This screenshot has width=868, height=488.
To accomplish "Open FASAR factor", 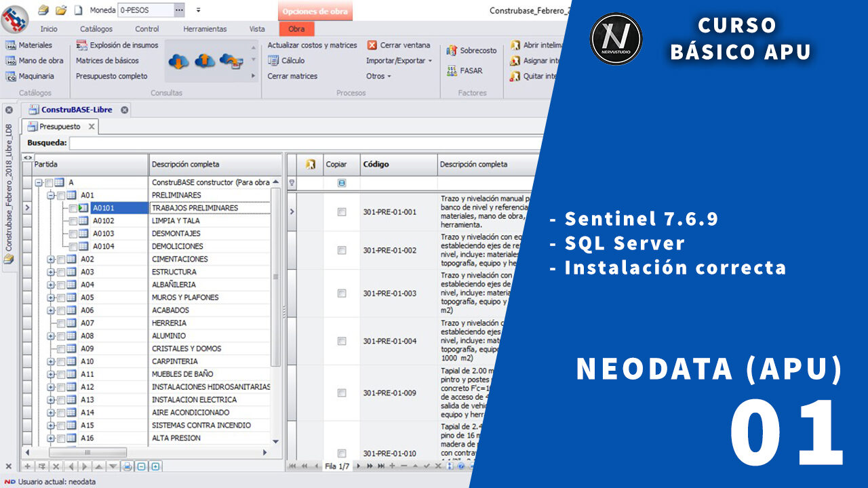I will click(x=465, y=70).
